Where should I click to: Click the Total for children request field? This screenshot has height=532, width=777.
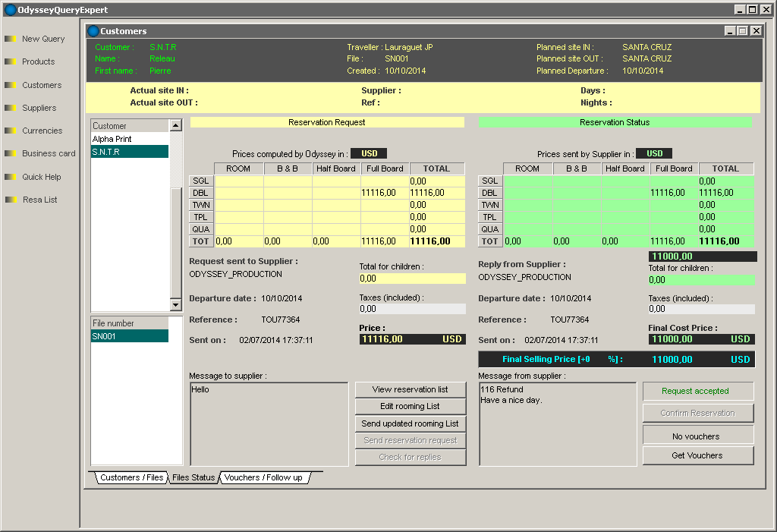point(411,279)
